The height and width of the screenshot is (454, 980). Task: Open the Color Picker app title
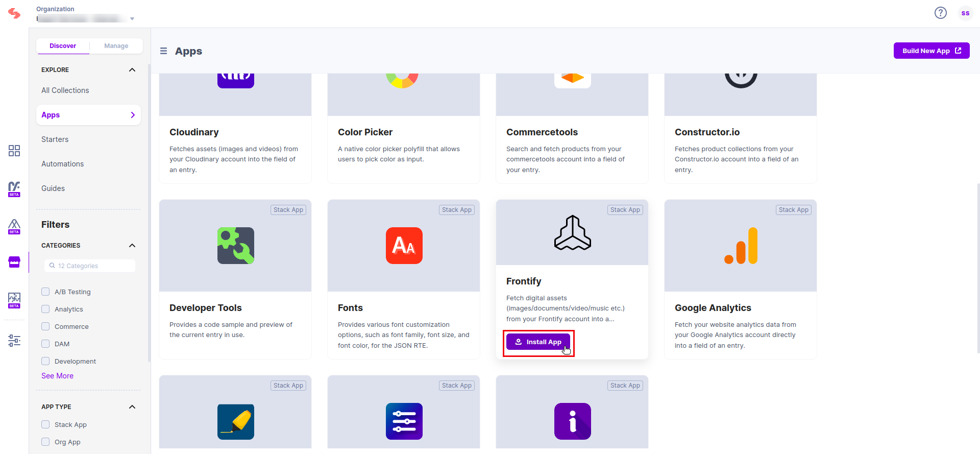click(365, 132)
